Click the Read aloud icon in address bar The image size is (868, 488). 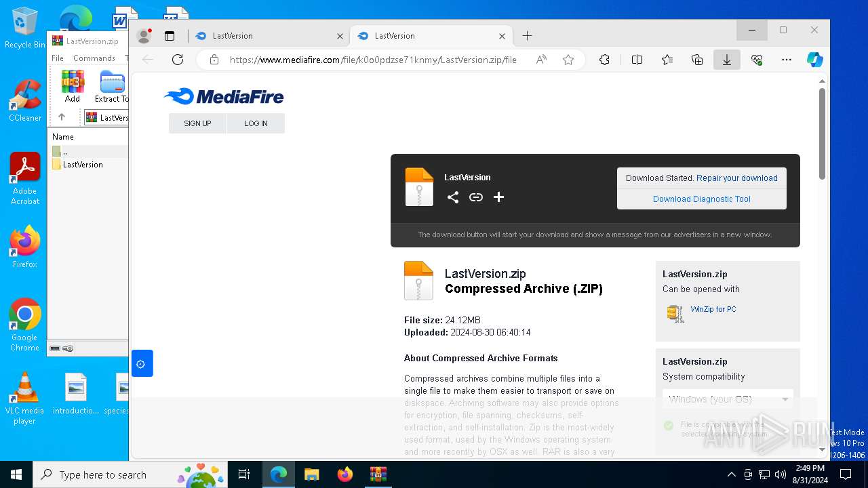coord(541,60)
